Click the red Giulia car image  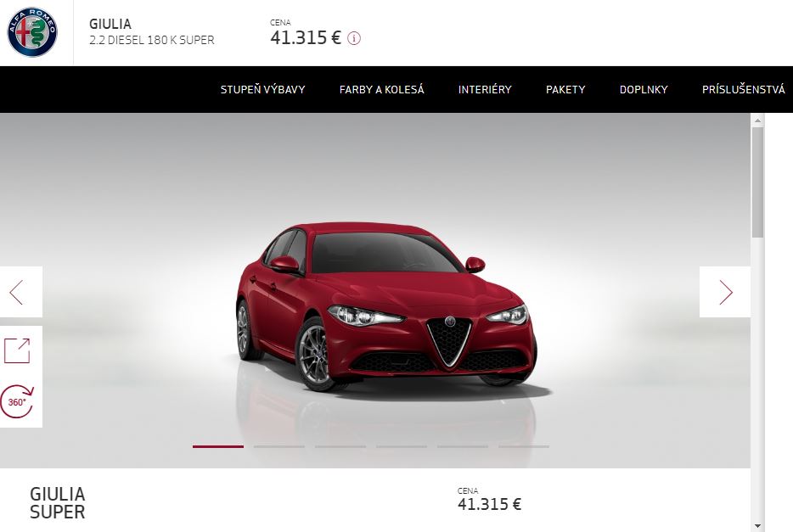(387, 306)
